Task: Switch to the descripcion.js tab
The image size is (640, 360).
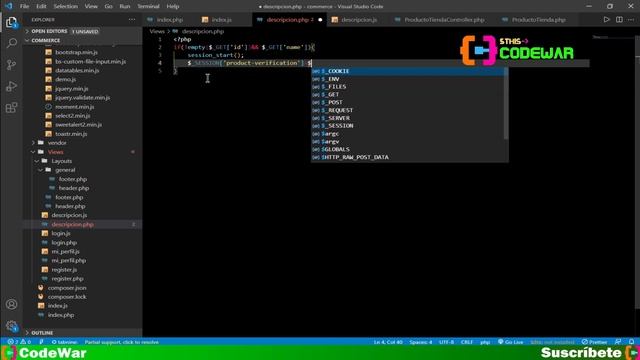Action: [359, 20]
